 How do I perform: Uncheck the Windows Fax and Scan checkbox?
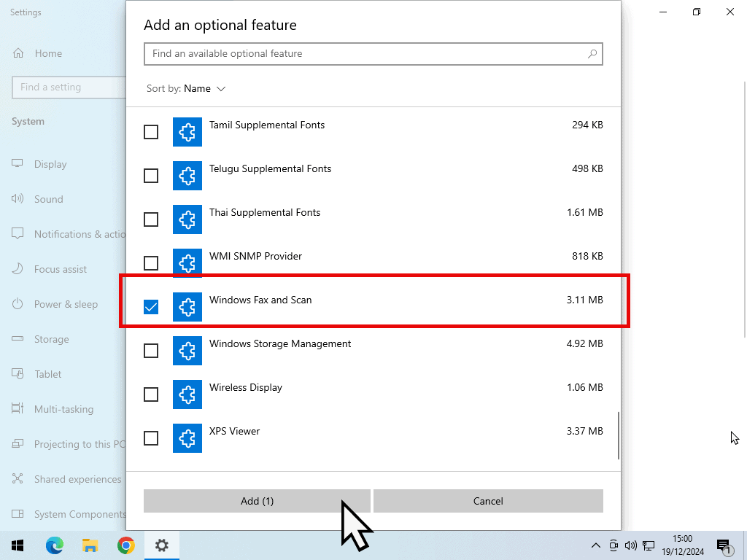151,307
